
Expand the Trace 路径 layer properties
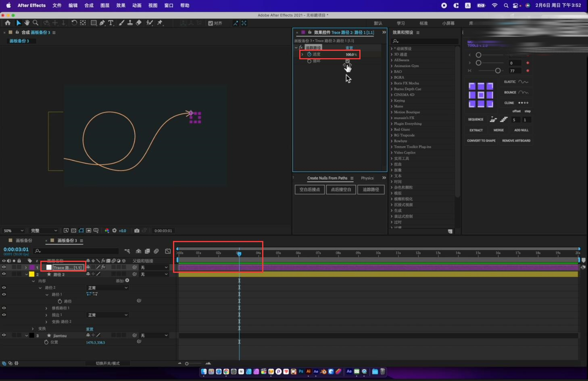pos(26,267)
